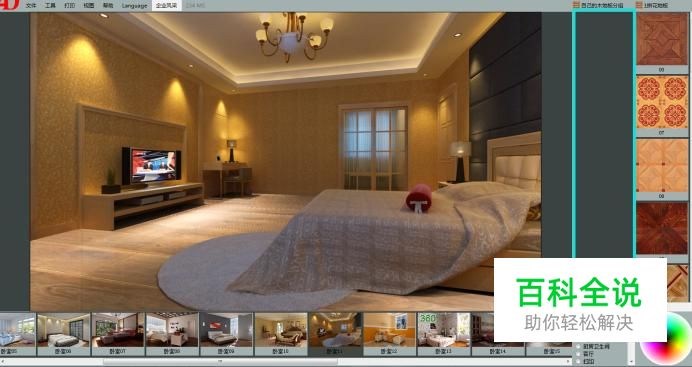Select the active 卧室11 scene thumbnail
This screenshot has height=367, width=692.
(335, 334)
